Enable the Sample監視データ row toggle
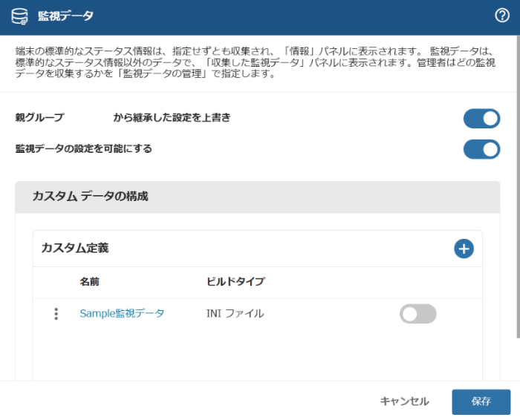The width and height of the screenshot is (520, 420). [x=417, y=314]
